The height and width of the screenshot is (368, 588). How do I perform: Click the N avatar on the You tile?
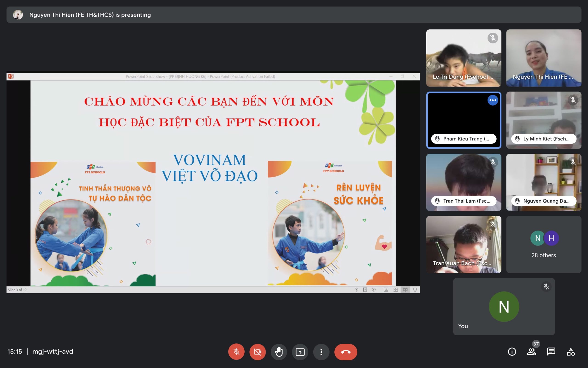[504, 307]
